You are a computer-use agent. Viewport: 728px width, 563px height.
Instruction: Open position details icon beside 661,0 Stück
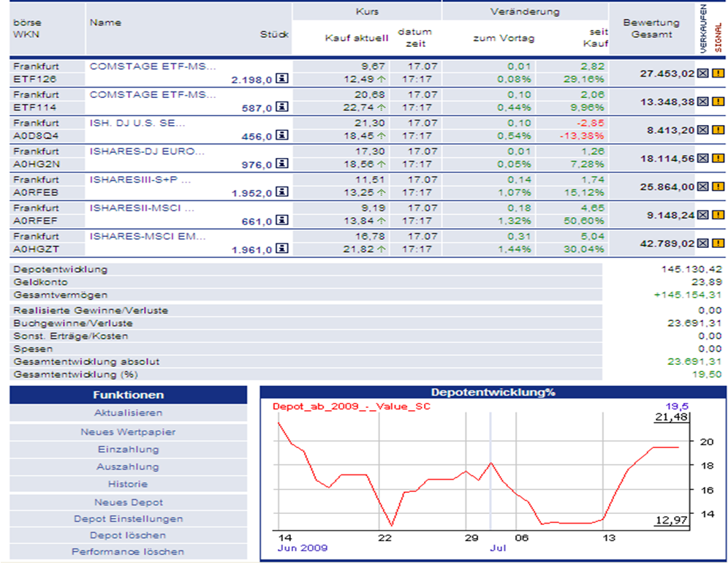pyautogui.click(x=281, y=221)
